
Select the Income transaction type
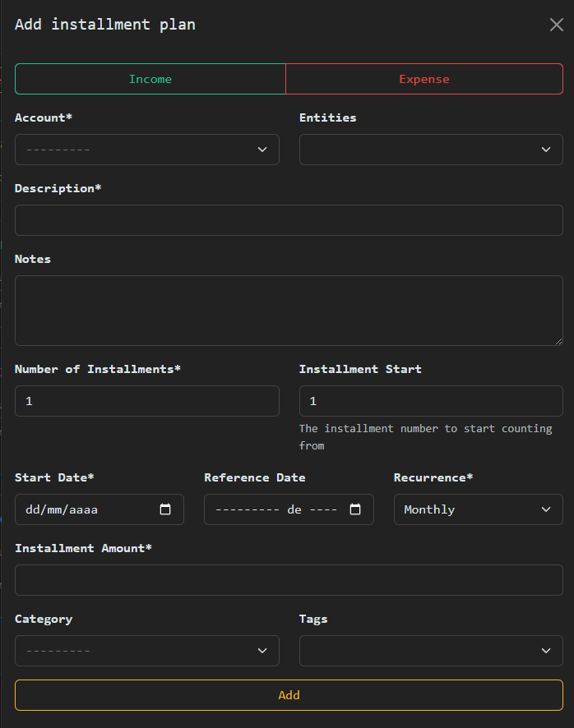[x=150, y=79]
